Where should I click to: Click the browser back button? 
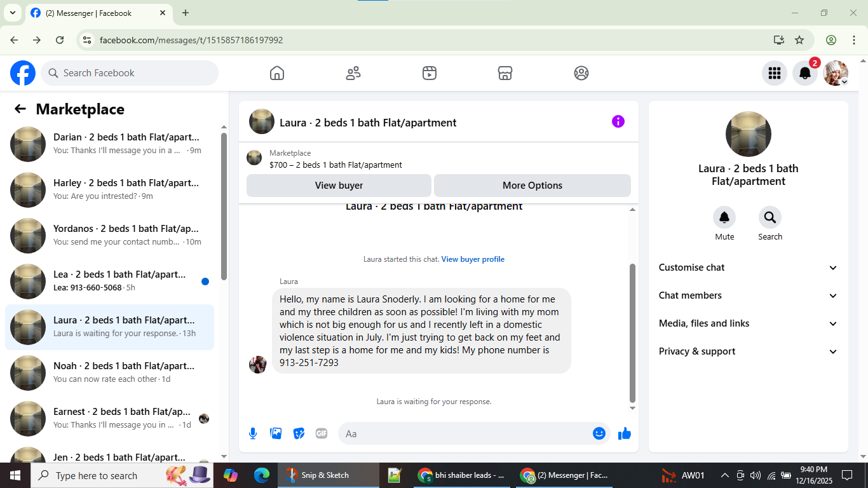click(x=14, y=40)
